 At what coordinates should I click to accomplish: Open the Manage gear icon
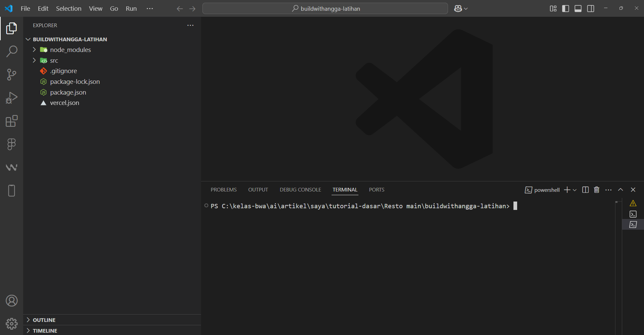tap(11, 324)
